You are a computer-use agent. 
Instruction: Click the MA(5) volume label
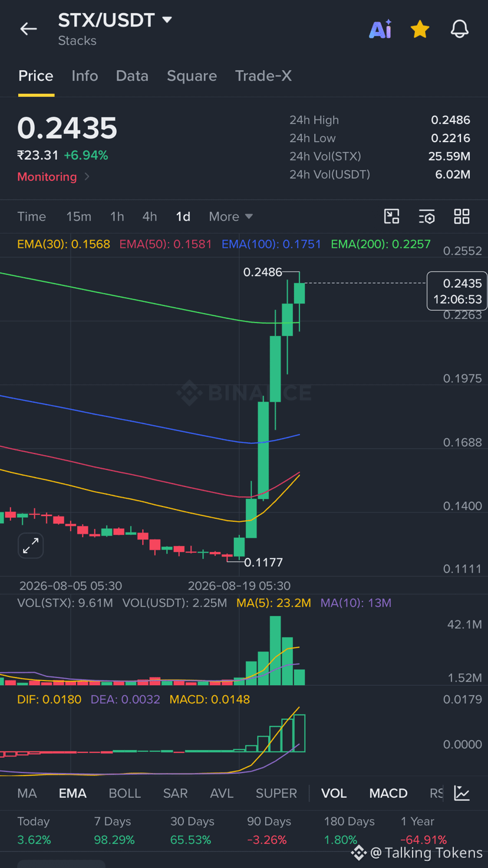tap(273, 603)
